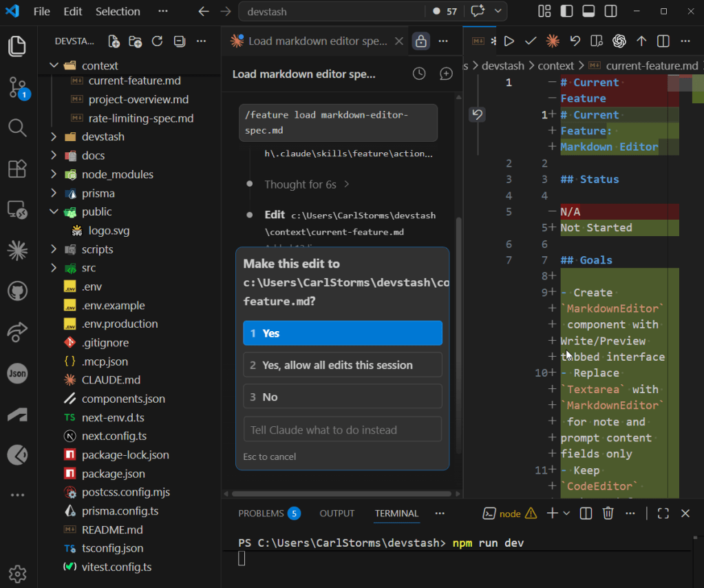Viewport: 704px width, 588px height.
Task: Open the Extensions view in activity bar
Action: tap(18, 169)
